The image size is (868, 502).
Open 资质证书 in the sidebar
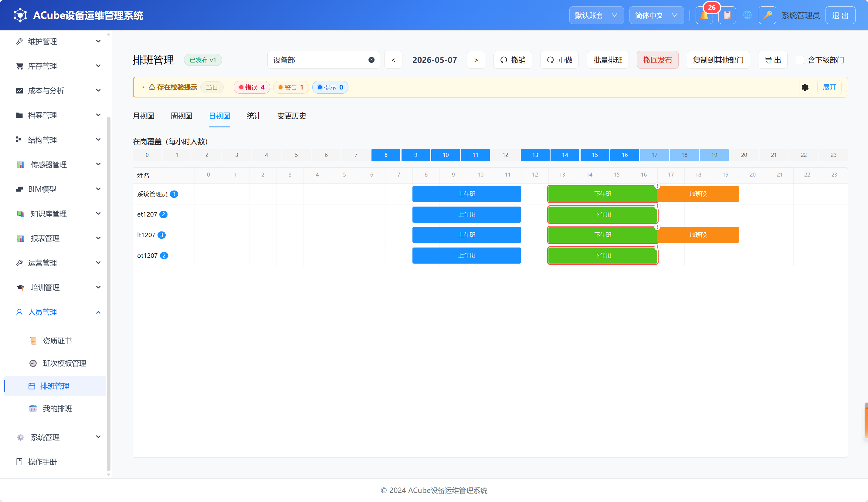click(55, 341)
